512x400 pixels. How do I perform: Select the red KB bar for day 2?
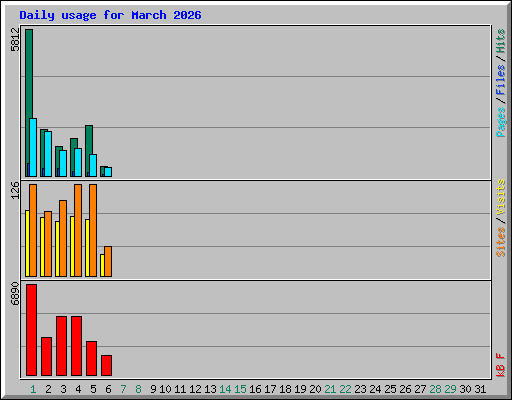pyautogui.click(x=46, y=357)
